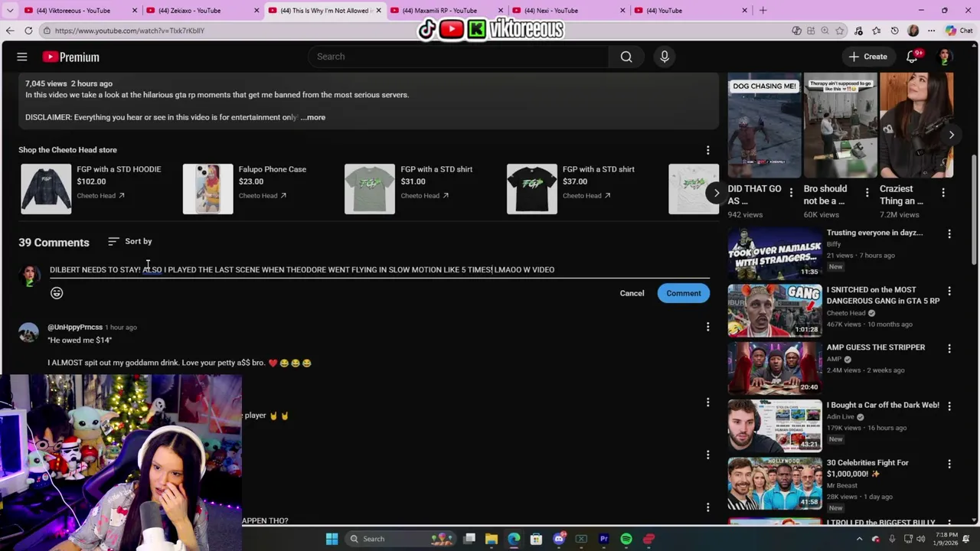Open the @UnHppyPrncss comment options menu

(x=707, y=328)
